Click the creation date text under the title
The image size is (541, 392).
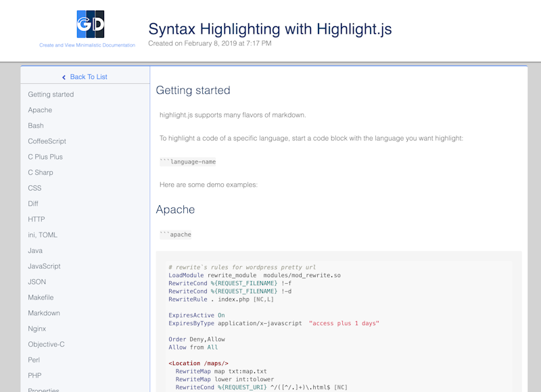coord(210,43)
